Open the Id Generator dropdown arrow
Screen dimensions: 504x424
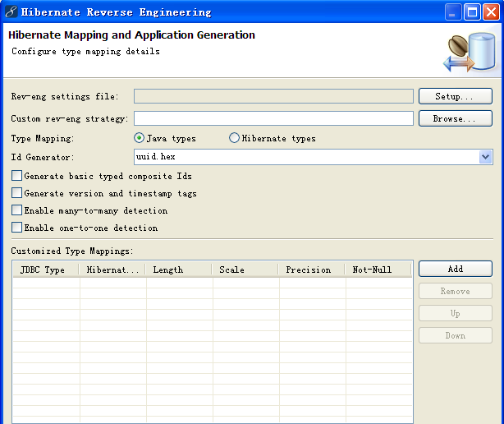coord(485,157)
